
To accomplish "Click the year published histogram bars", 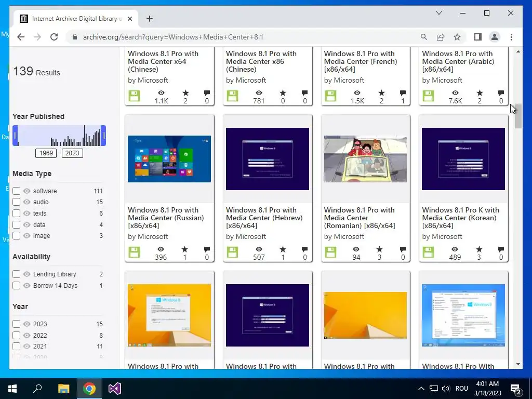I will click(x=59, y=136).
